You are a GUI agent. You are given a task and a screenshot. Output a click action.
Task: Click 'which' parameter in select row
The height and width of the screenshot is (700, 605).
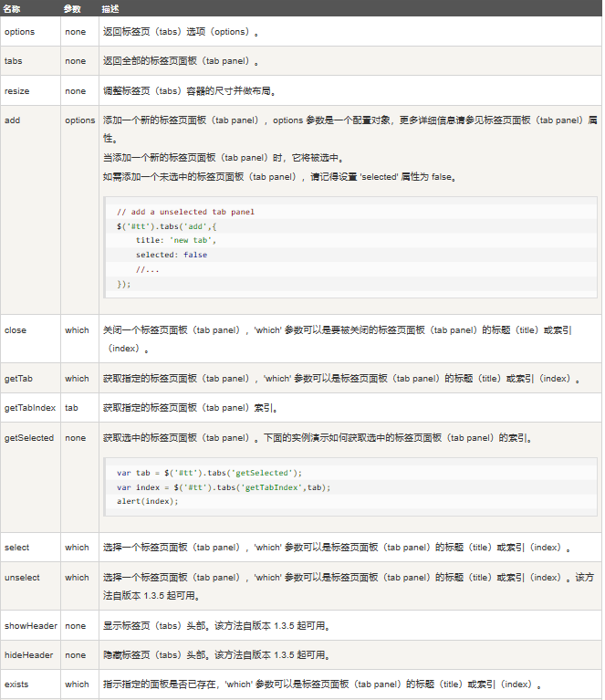coord(77,547)
